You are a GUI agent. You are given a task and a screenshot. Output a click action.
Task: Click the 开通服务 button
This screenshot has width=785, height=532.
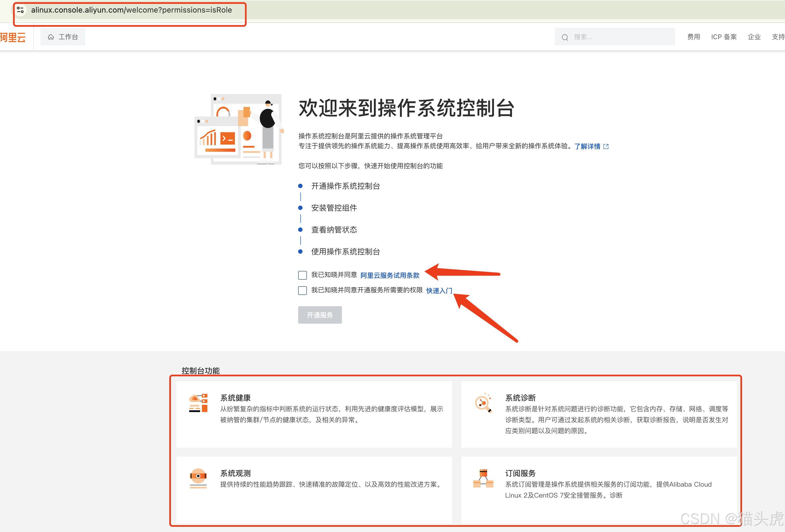[x=319, y=315]
